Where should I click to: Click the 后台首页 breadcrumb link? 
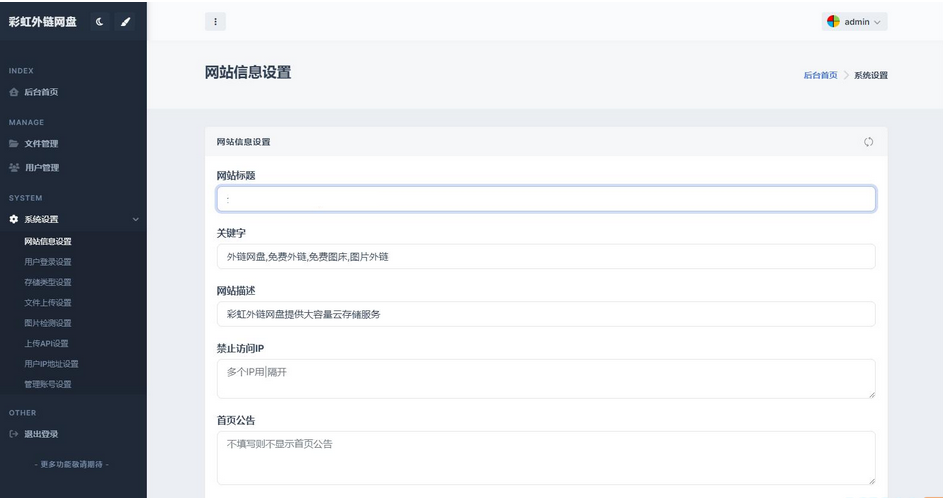pyautogui.click(x=820, y=75)
